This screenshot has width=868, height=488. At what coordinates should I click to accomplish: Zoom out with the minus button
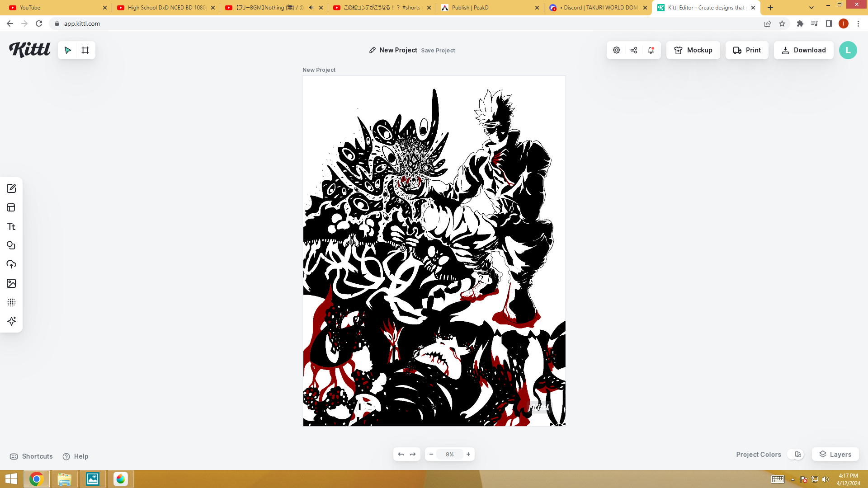click(x=431, y=454)
